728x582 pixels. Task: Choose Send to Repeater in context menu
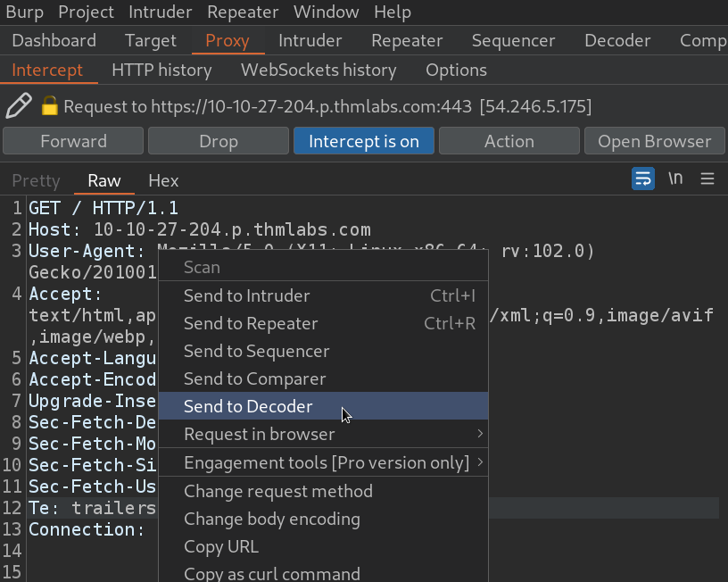pos(324,324)
